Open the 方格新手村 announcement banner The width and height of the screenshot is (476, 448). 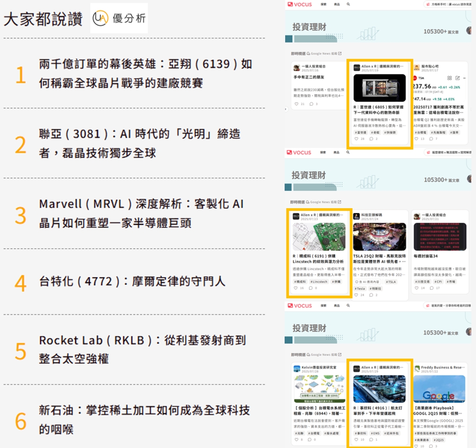pyautogui.click(x=450, y=4)
